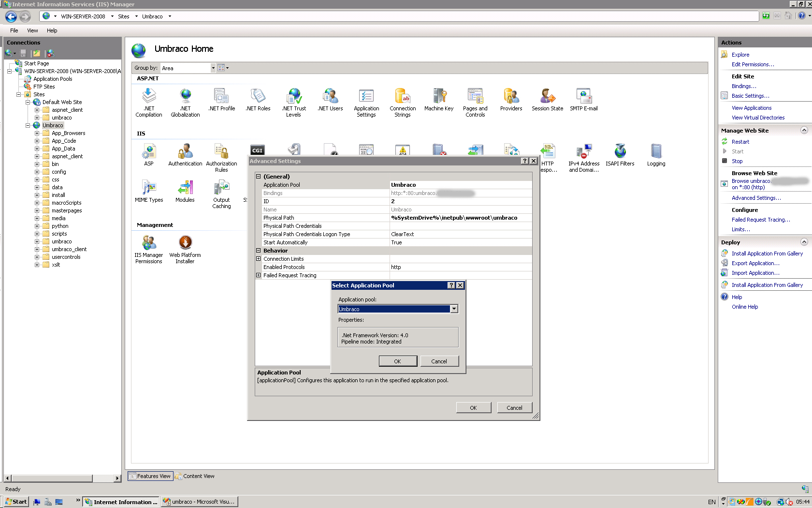This screenshot has width=812, height=508.
Task: Click the Stop website link
Action: tap(737, 161)
